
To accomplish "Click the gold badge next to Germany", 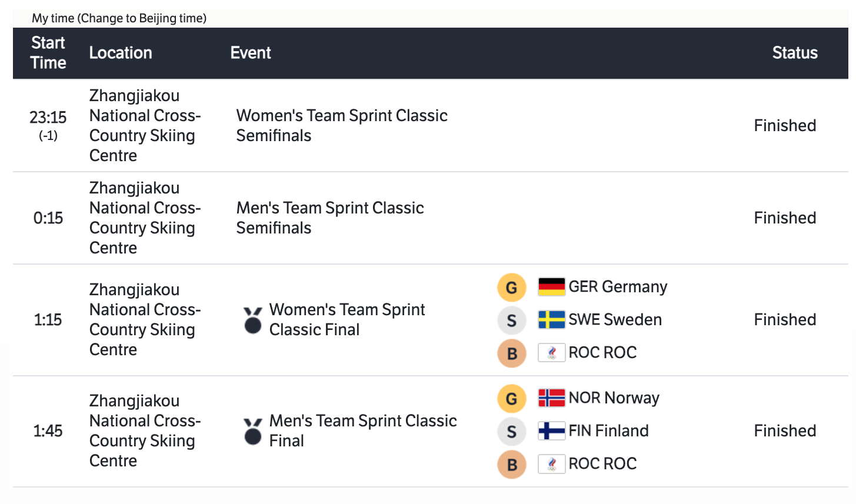I will click(x=512, y=288).
